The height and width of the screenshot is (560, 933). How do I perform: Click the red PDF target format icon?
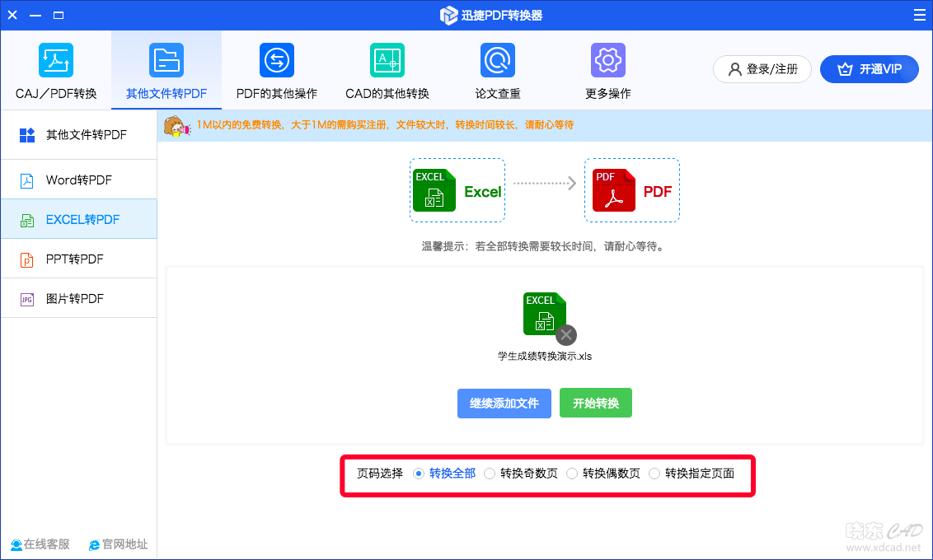(x=613, y=190)
